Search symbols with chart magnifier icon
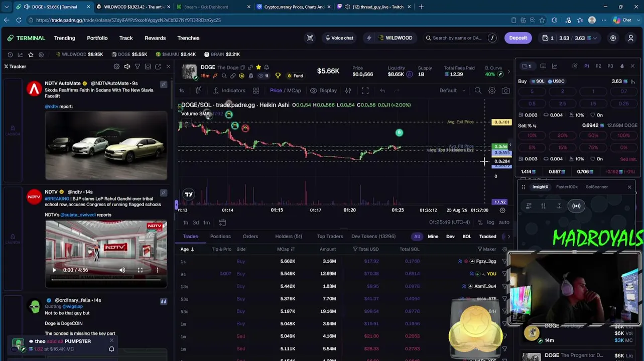 478,91
